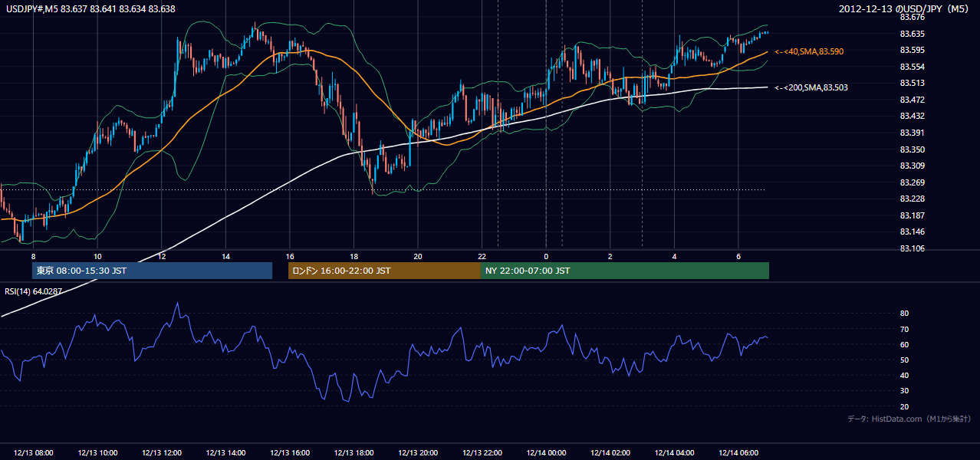Click the bottom timestamp 12/13 16:00

pyautogui.click(x=290, y=453)
